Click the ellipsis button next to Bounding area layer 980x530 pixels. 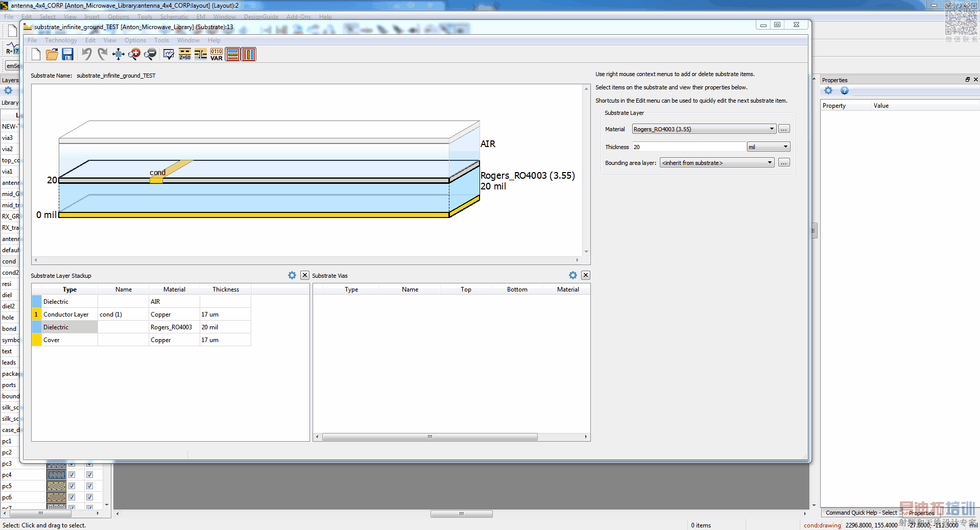[x=784, y=163]
